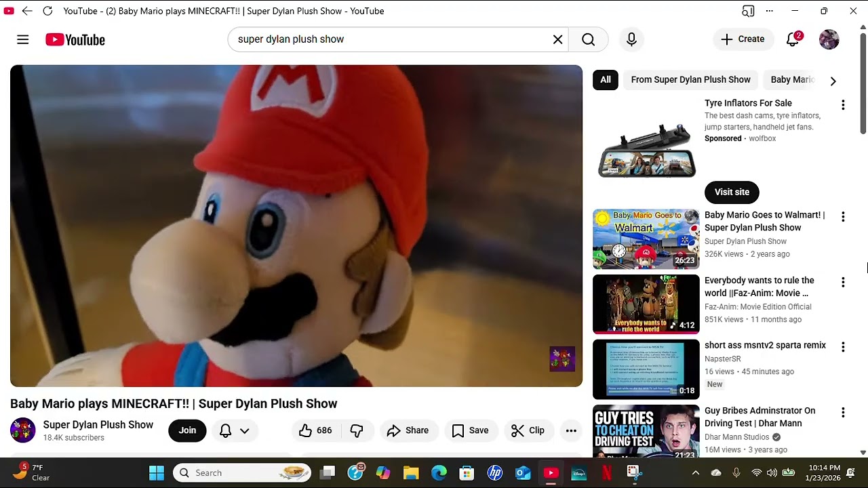Launch Netflix from the taskbar
The width and height of the screenshot is (868, 488).
607,473
